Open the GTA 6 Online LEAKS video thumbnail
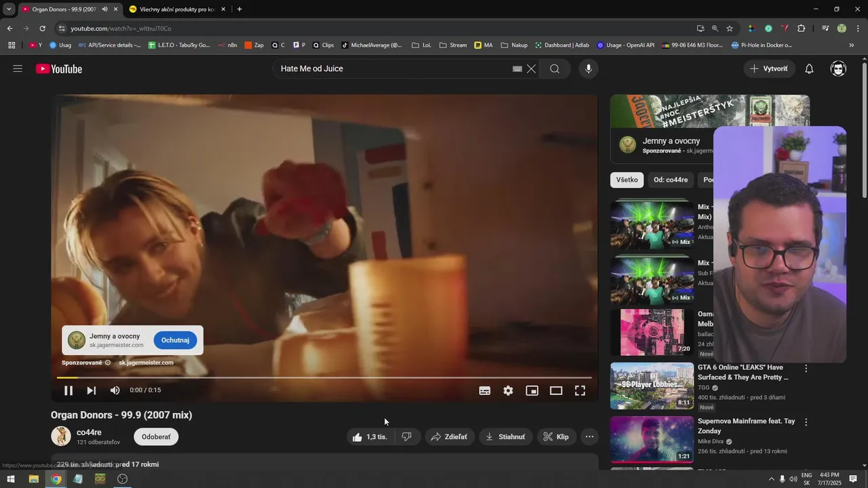This screenshot has height=488, width=868. (652, 386)
